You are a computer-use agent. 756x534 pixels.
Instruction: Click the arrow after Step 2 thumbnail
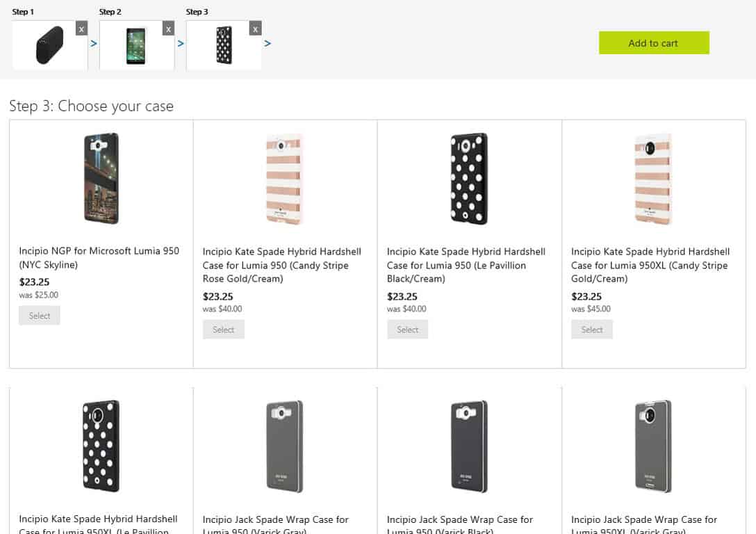[x=181, y=43]
